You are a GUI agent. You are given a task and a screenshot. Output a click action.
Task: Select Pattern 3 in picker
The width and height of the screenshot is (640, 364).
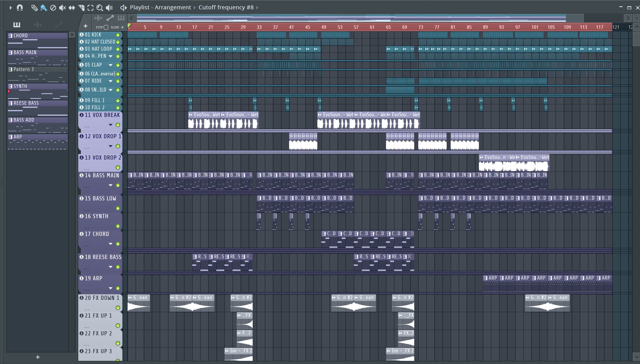coord(38,74)
